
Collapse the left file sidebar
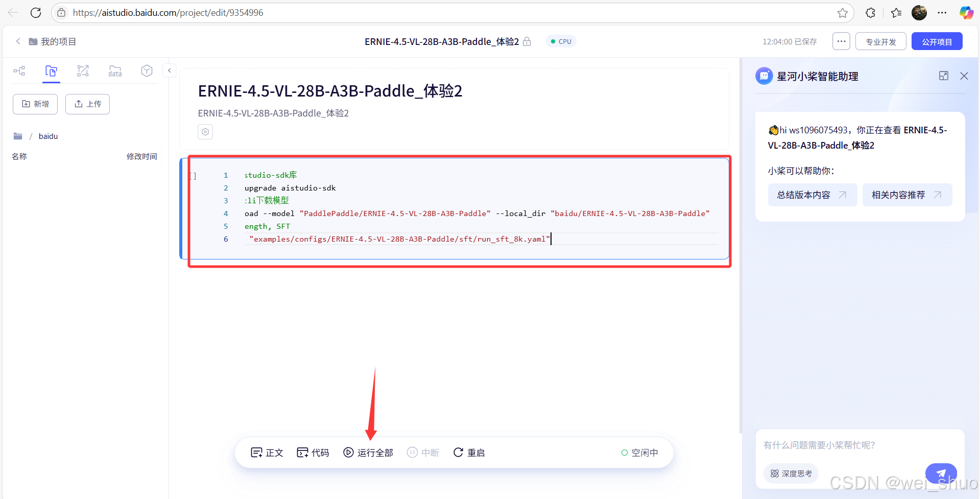(x=170, y=70)
